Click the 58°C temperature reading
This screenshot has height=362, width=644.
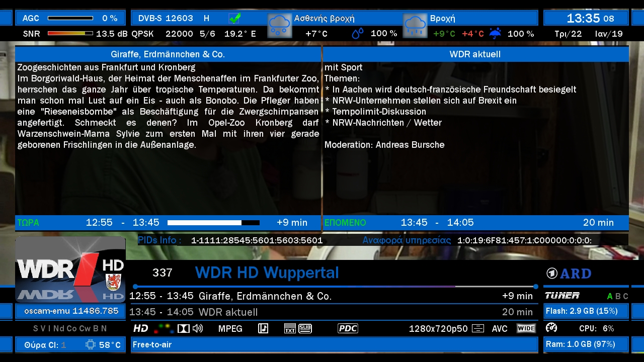pyautogui.click(x=110, y=345)
